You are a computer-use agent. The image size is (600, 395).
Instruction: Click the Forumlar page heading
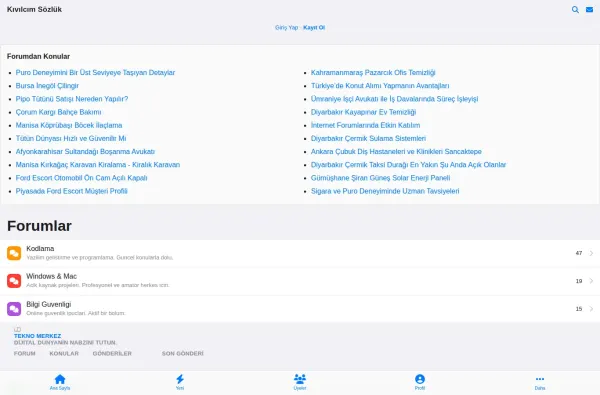39,226
